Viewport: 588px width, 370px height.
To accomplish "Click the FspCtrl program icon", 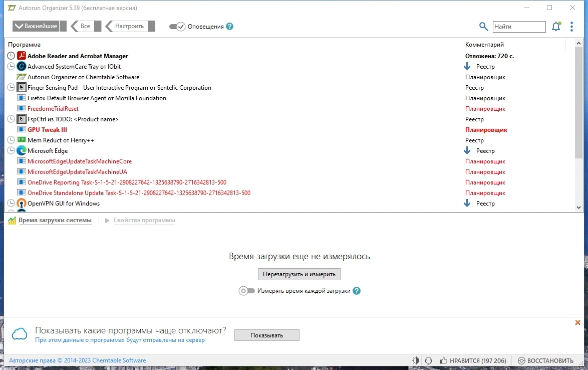I will (22, 119).
